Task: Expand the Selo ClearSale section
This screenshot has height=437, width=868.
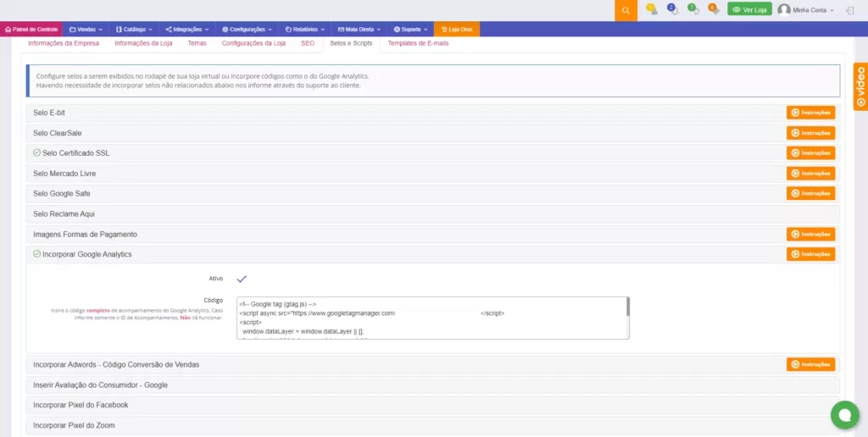Action: [433, 133]
